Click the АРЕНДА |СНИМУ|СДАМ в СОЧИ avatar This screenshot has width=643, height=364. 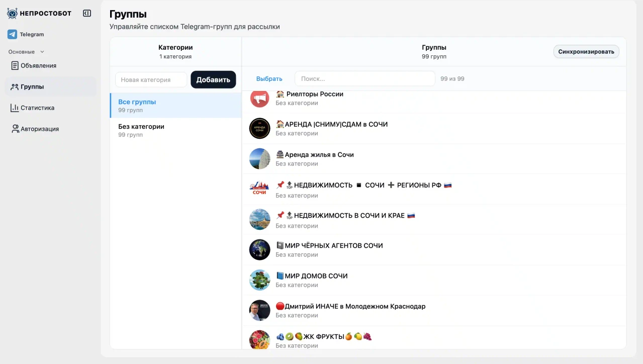pos(260,128)
